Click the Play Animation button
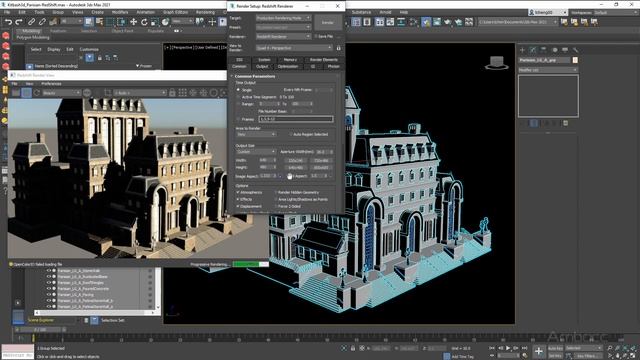The height and width of the screenshot is (360, 640). click(508, 348)
